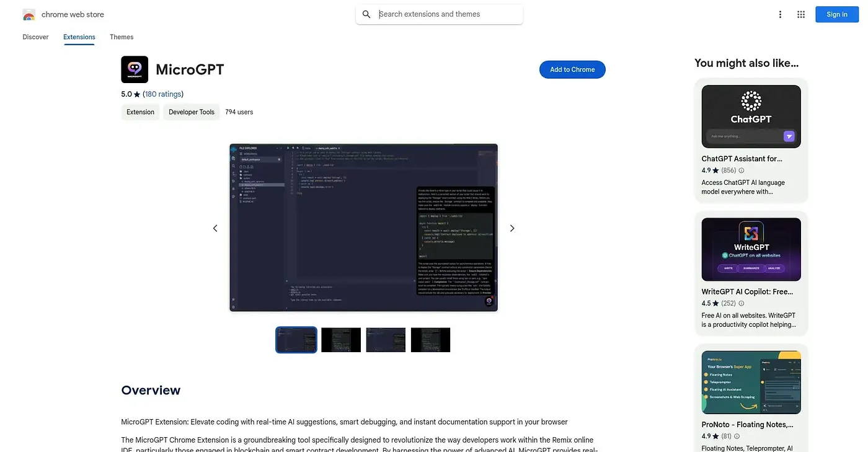This screenshot has width=868, height=452.
Task: Click the Sign in button
Action: pyautogui.click(x=836, y=14)
